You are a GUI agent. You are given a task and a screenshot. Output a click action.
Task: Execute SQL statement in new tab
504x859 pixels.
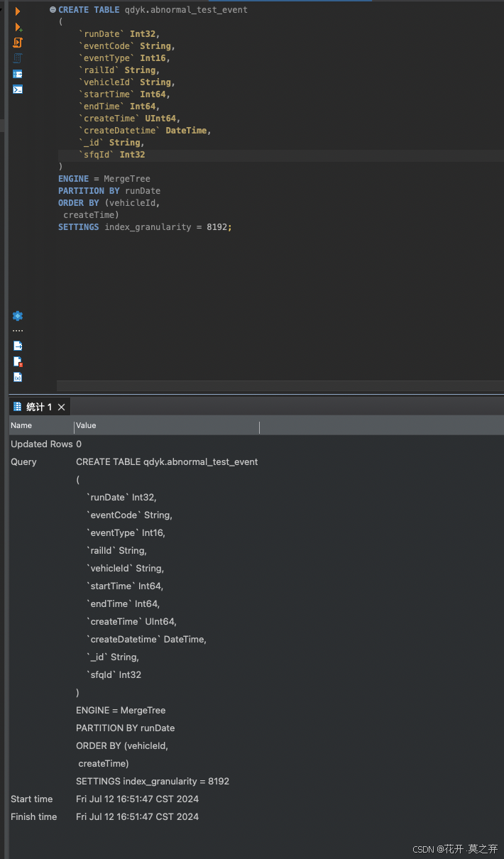(x=18, y=26)
